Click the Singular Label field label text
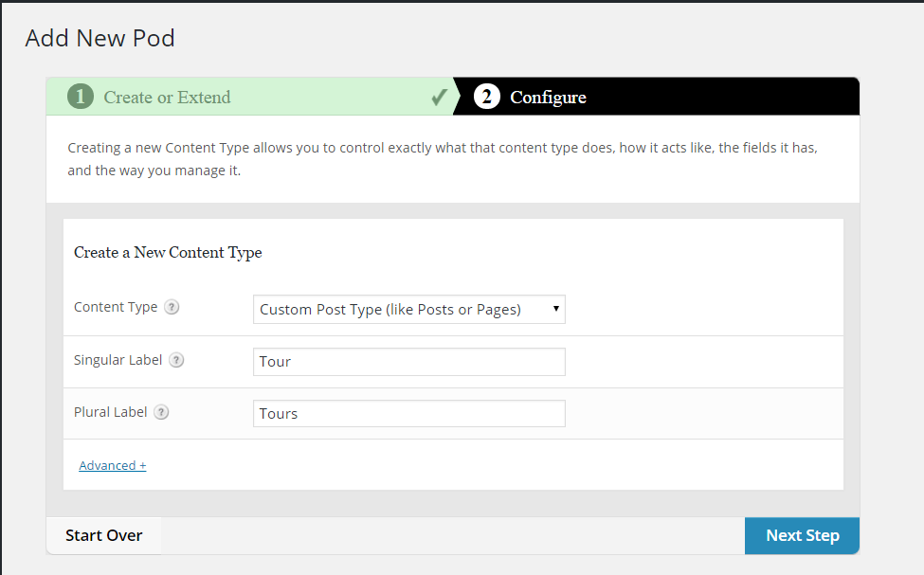The height and width of the screenshot is (575, 924). click(x=118, y=360)
